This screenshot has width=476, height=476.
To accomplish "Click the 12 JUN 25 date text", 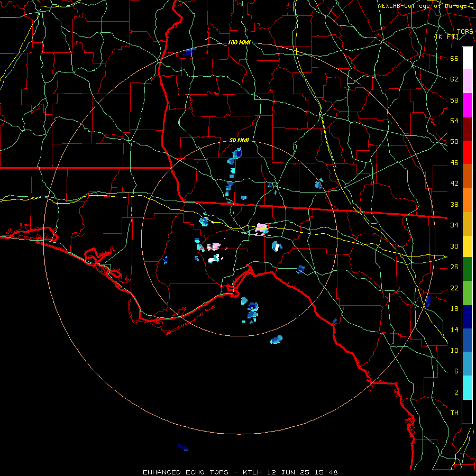I will [288, 472].
